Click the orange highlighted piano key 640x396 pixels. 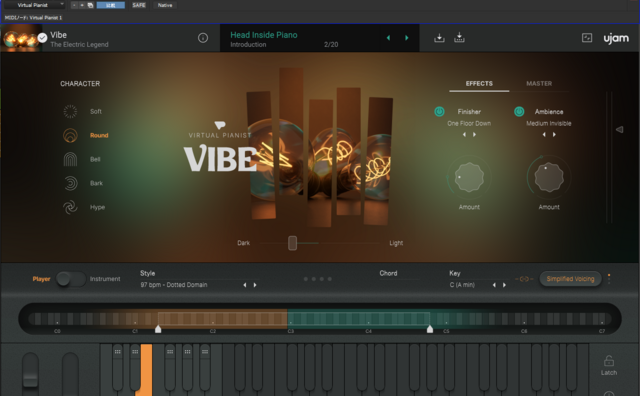click(x=144, y=370)
